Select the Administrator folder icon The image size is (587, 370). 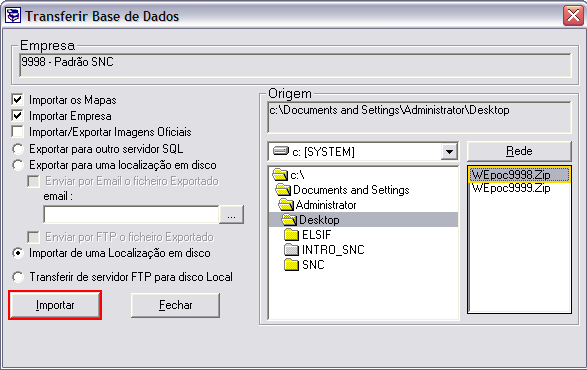[286, 205]
